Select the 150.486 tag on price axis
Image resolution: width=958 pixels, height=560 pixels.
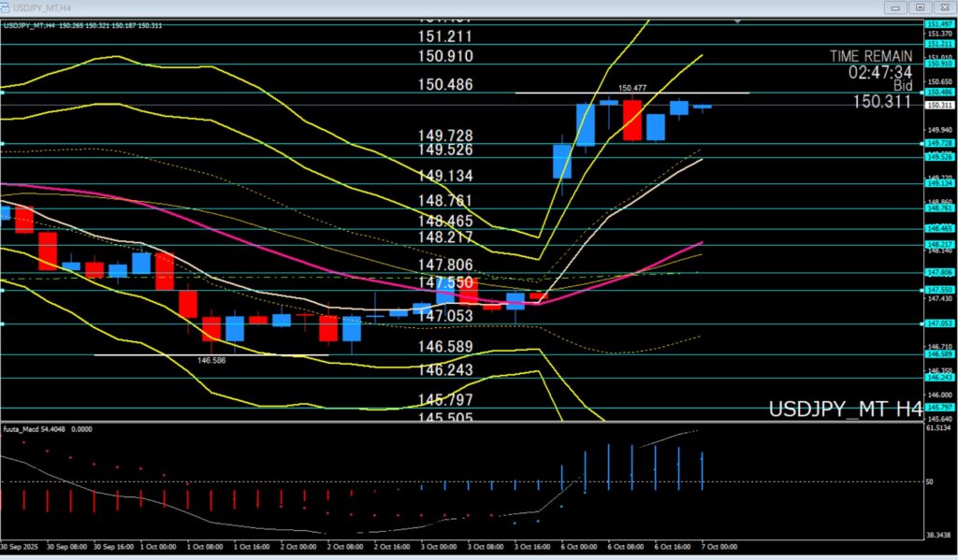pos(939,93)
